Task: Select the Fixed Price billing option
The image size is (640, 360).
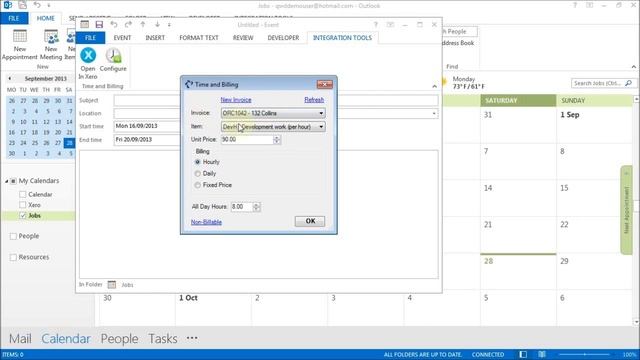Action: [x=198, y=185]
